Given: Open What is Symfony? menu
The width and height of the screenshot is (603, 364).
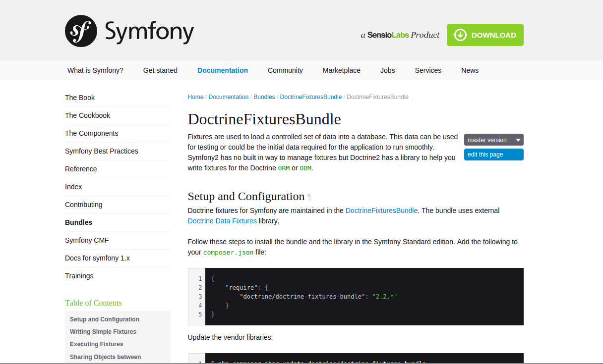Looking at the screenshot, I should [95, 70].
